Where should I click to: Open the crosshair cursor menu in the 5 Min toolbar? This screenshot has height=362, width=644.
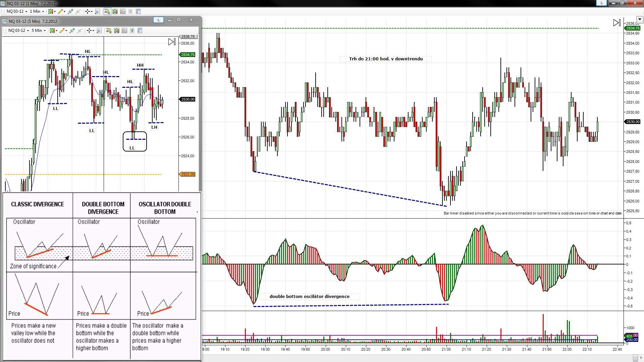pyautogui.click(x=90, y=31)
